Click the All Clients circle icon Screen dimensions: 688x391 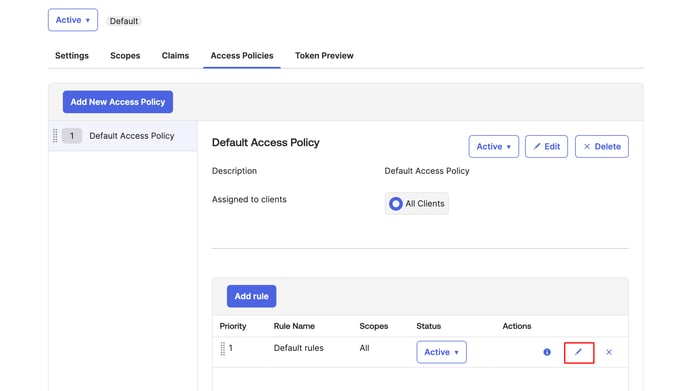coord(395,204)
